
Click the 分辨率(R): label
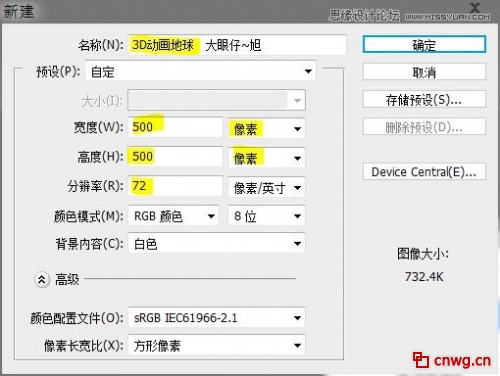[x=95, y=186]
